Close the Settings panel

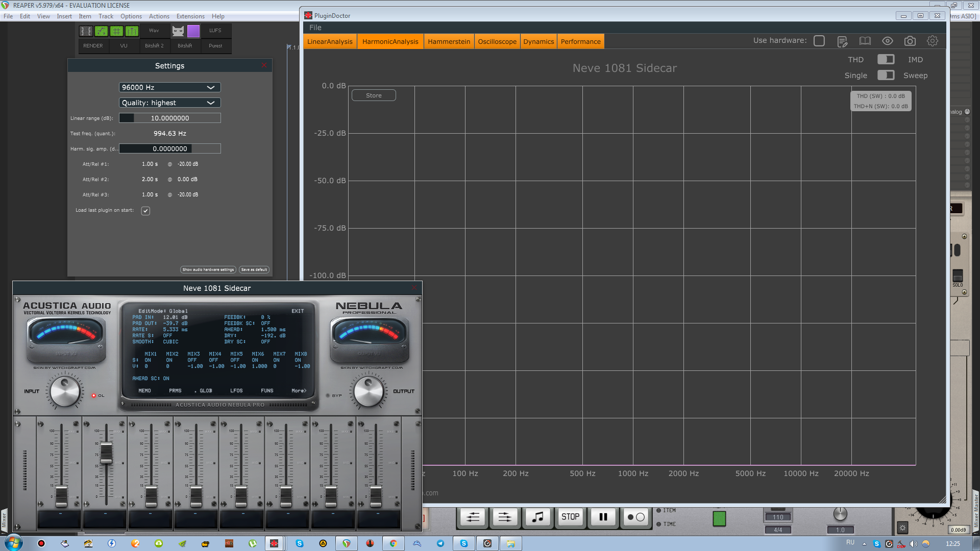[x=264, y=65]
